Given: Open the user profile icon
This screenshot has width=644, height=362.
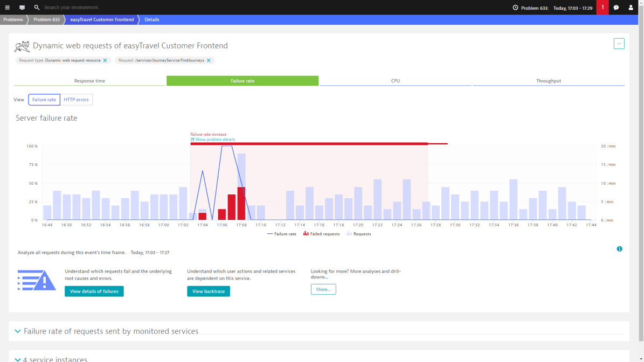Looking at the screenshot, I should [x=631, y=8].
